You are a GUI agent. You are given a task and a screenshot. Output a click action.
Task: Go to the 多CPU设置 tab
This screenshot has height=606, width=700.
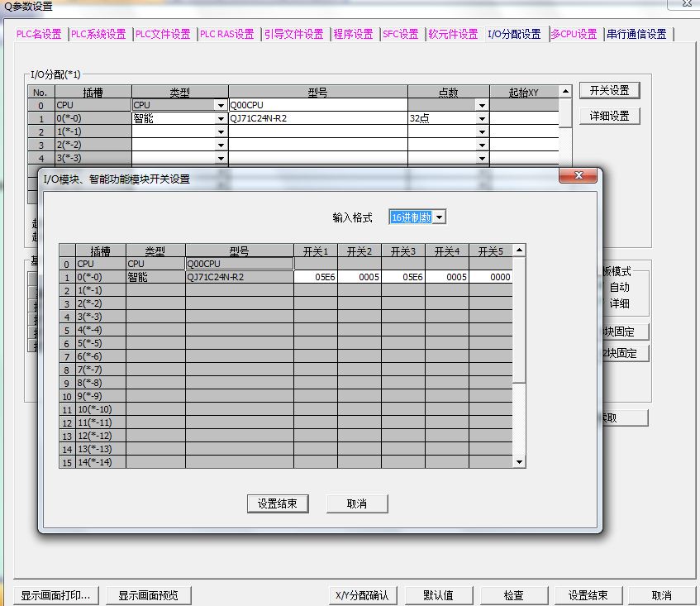pos(574,34)
